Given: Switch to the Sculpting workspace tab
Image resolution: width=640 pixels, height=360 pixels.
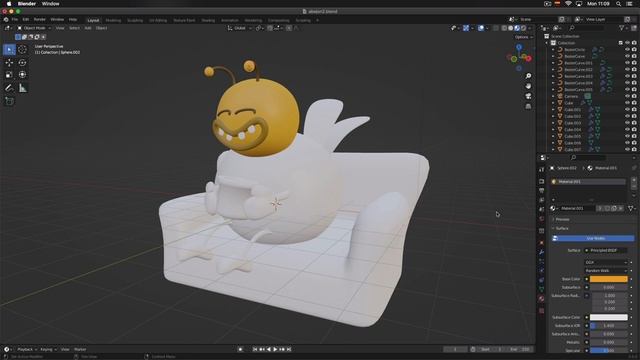Looking at the screenshot, I should click(135, 20).
